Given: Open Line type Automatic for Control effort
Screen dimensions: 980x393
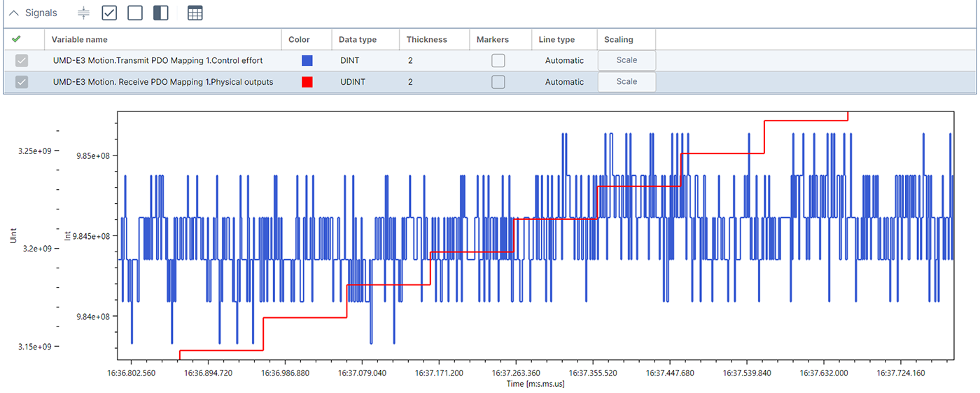Looking at the screenshot, I should (x=564, y=61).
